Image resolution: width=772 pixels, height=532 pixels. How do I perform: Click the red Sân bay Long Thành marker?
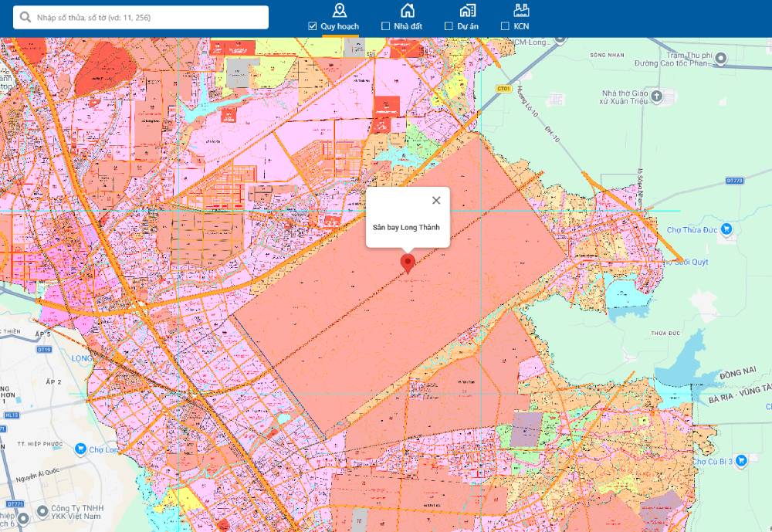coord(408,263)
